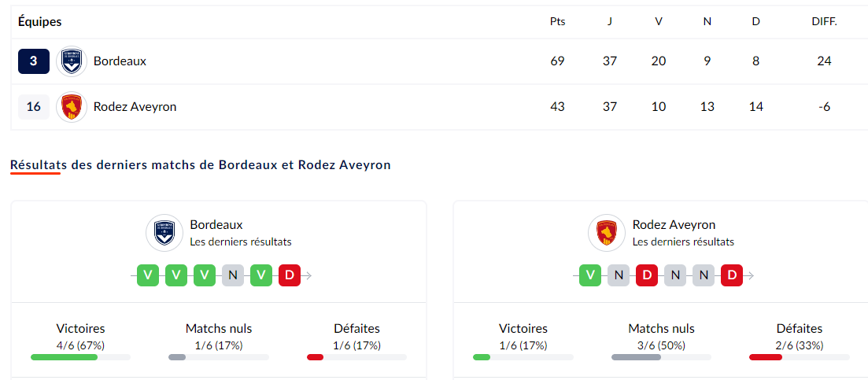Sort by the DIFF. column header

pyautogui.click(x=824, y=22)
